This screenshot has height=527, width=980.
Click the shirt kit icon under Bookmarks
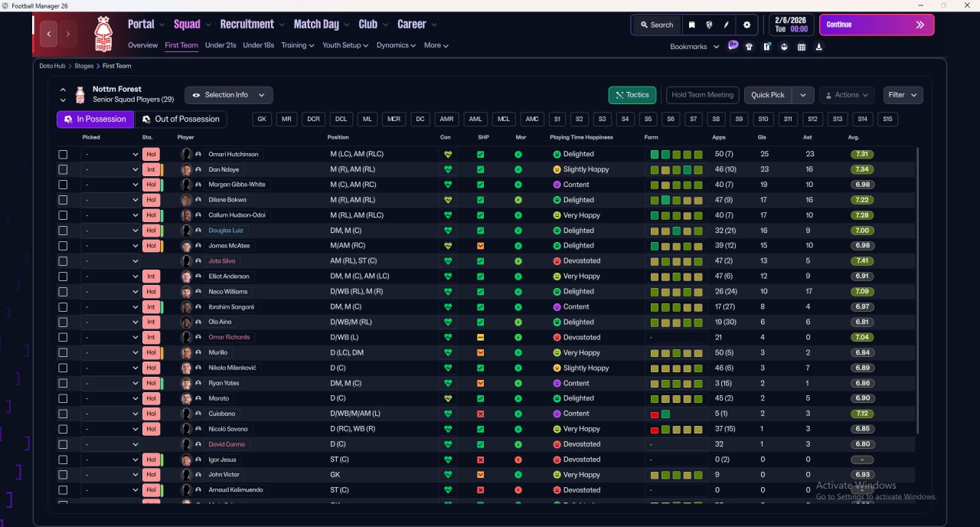(749, 47)
